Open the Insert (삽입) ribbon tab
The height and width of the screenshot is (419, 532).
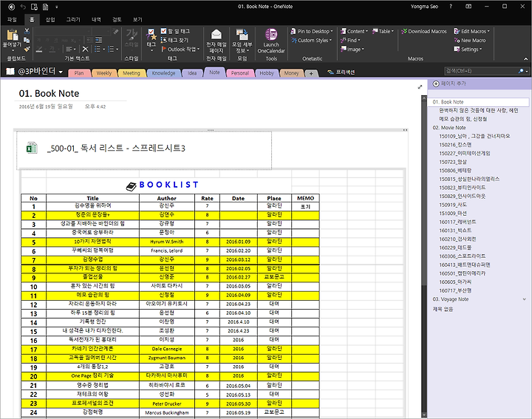[x=50, y=19]
